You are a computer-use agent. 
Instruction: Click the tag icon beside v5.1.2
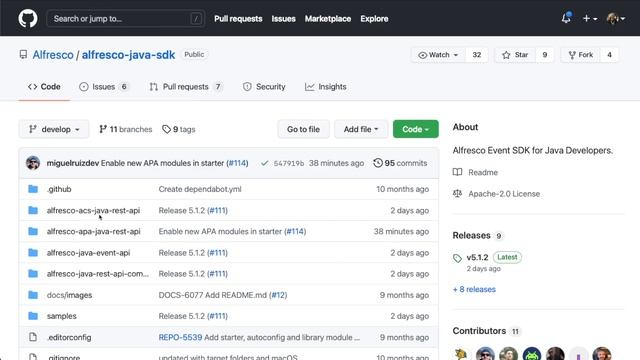457,258
